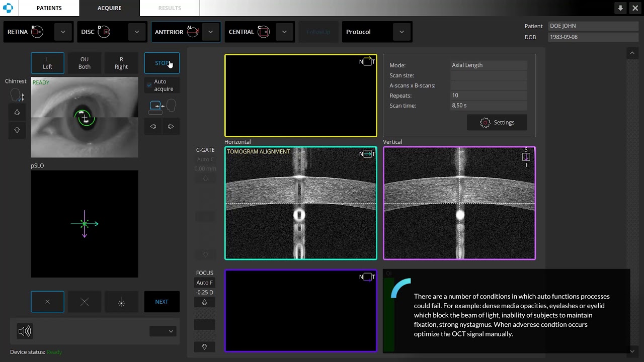Click the device-to-head distance icon
The height and width of the screenshot is (362, 644).
[162, 106]
